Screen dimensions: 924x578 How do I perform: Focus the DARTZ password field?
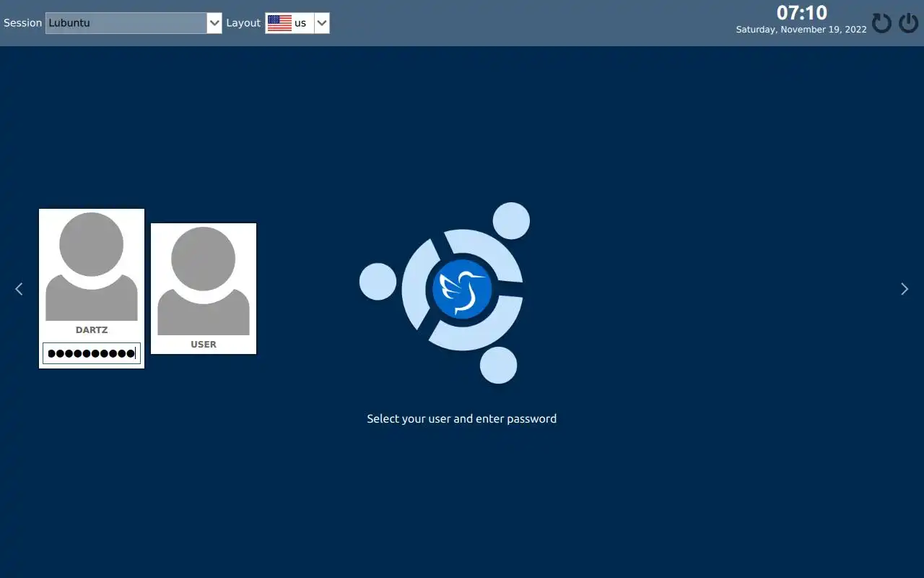(92, 353)
